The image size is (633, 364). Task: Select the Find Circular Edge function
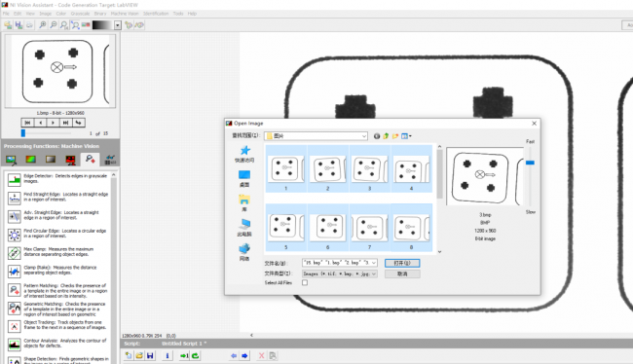pos(57,234)
